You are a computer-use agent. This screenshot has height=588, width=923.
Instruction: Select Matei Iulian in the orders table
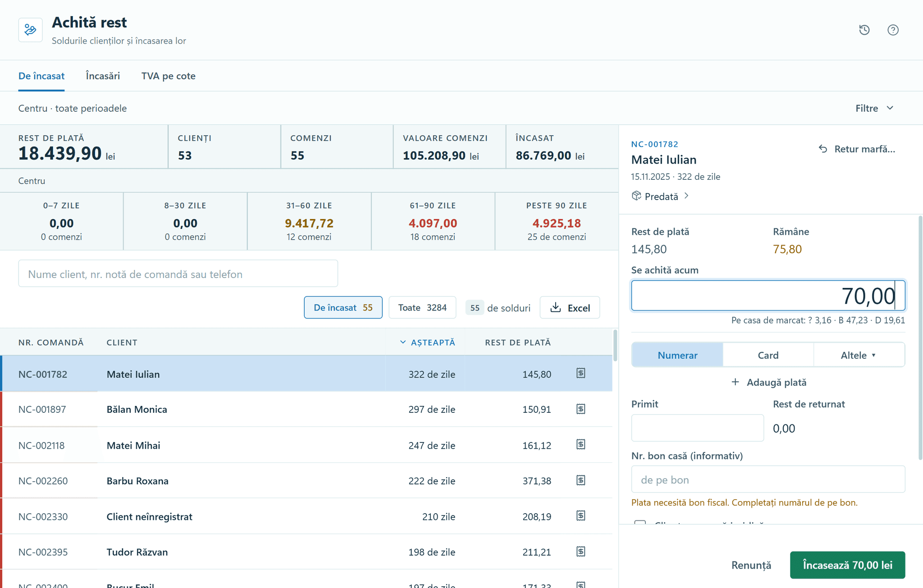133,374
